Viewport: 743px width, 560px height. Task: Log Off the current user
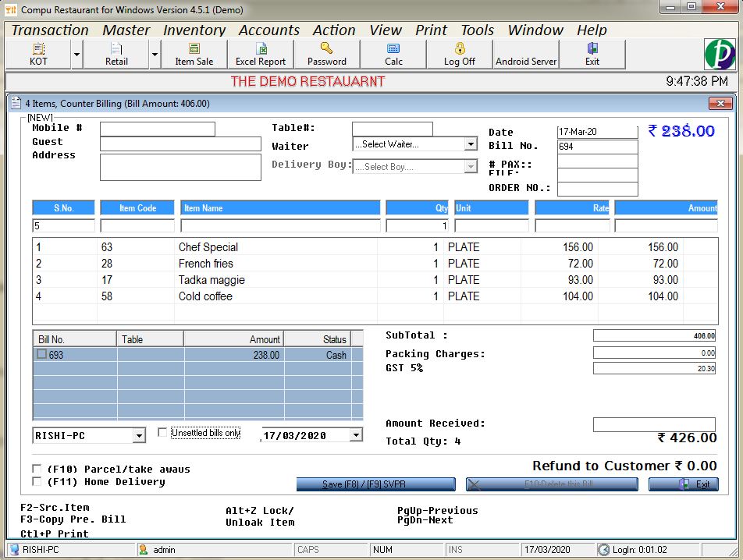(x=459, y=55)
